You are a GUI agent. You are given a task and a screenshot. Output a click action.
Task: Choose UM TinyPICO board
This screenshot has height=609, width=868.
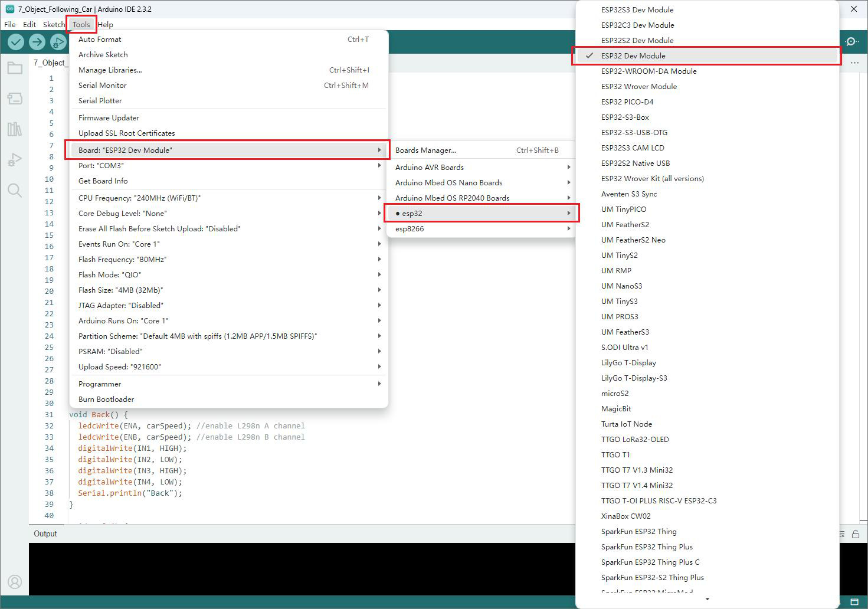click(706, 209)
